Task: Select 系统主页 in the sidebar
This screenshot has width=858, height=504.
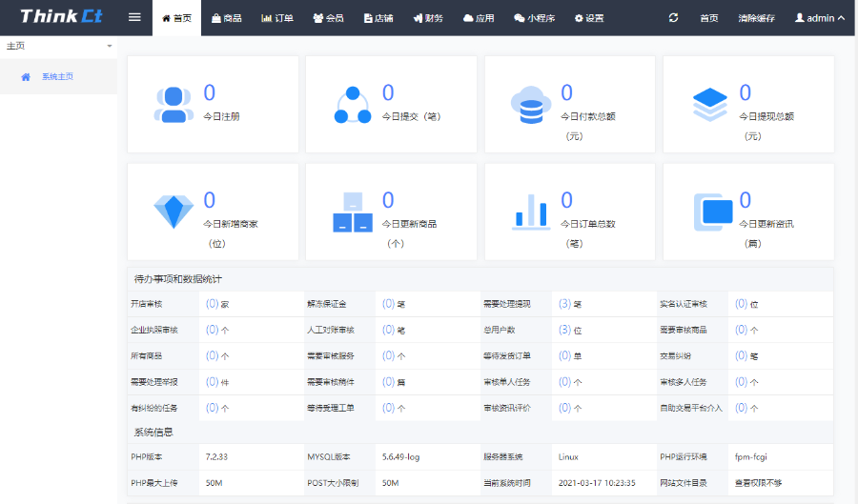Action: pyautogui.click(x=57, y=76)
